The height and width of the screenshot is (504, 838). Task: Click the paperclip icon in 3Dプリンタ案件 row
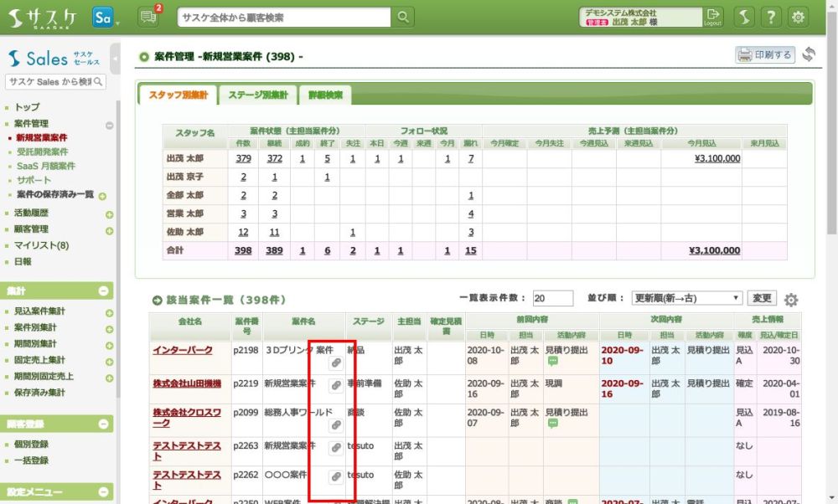click(x=334, y=363)
